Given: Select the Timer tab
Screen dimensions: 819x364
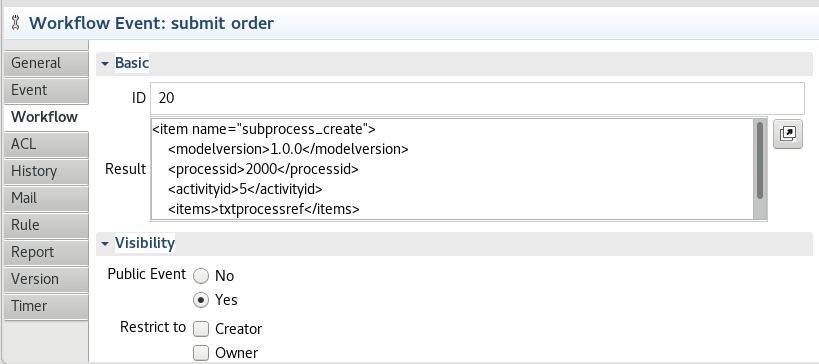Looking at the screenshot, I should [x=46, y=306].
